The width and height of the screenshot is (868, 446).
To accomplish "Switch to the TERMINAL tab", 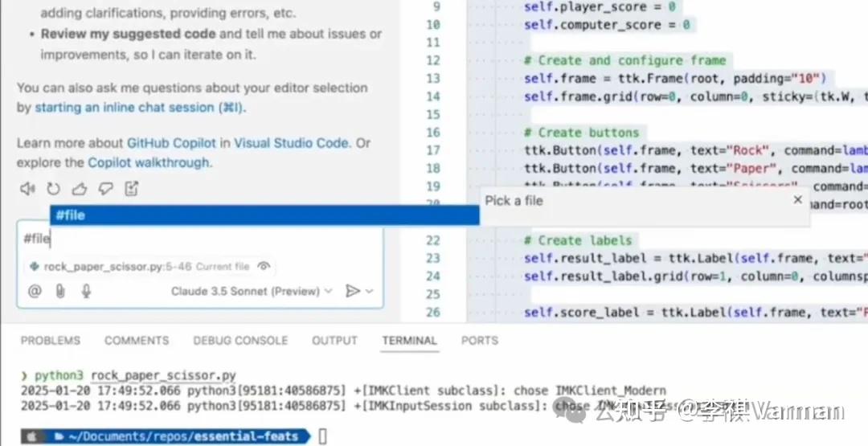I will pos(410,341).
